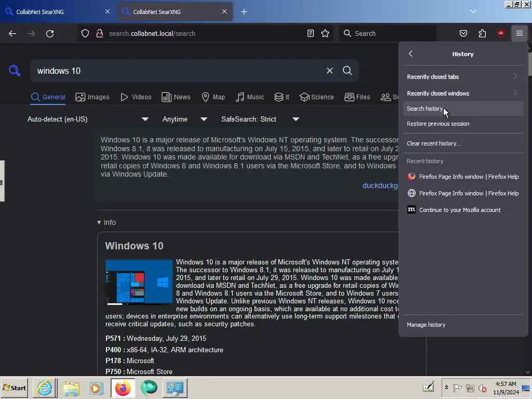This screenshot has width=532, height=399.
Task: Switch to the Music category
Action: (x=250, y=97)
